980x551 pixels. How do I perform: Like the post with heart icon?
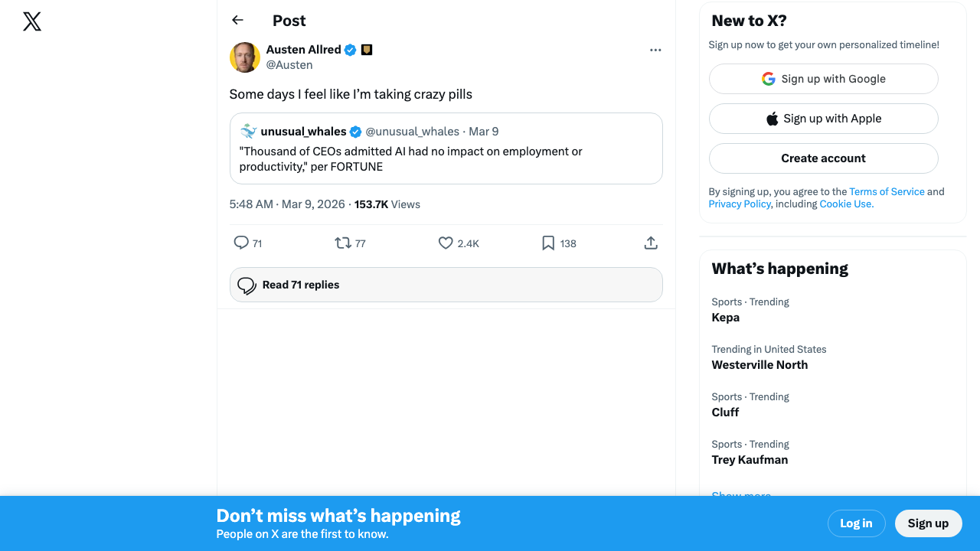click(446, 243)
